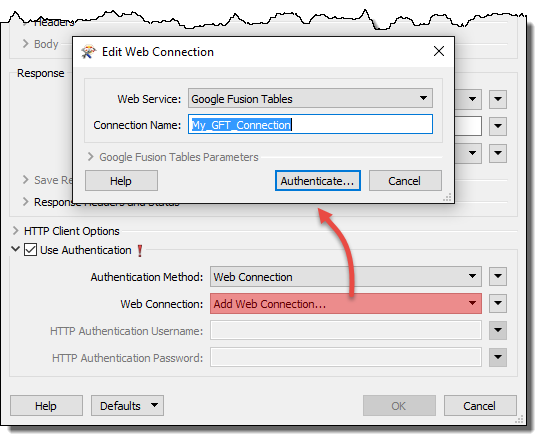Close the Edit Web Connection dialog

pyautogui.click(x=439, y=51)
